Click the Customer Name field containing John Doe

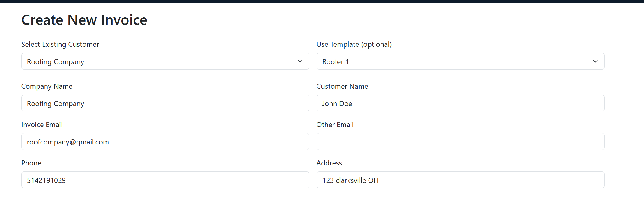pyautogui.click(x=460, y=103)
